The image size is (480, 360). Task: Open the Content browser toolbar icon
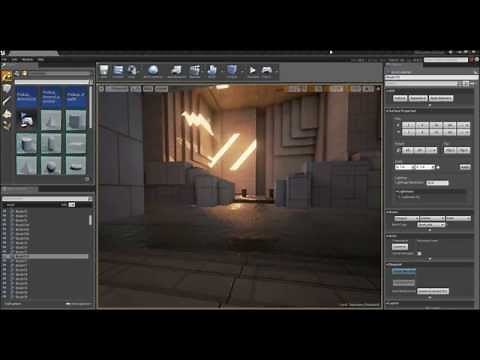point(118,70)
